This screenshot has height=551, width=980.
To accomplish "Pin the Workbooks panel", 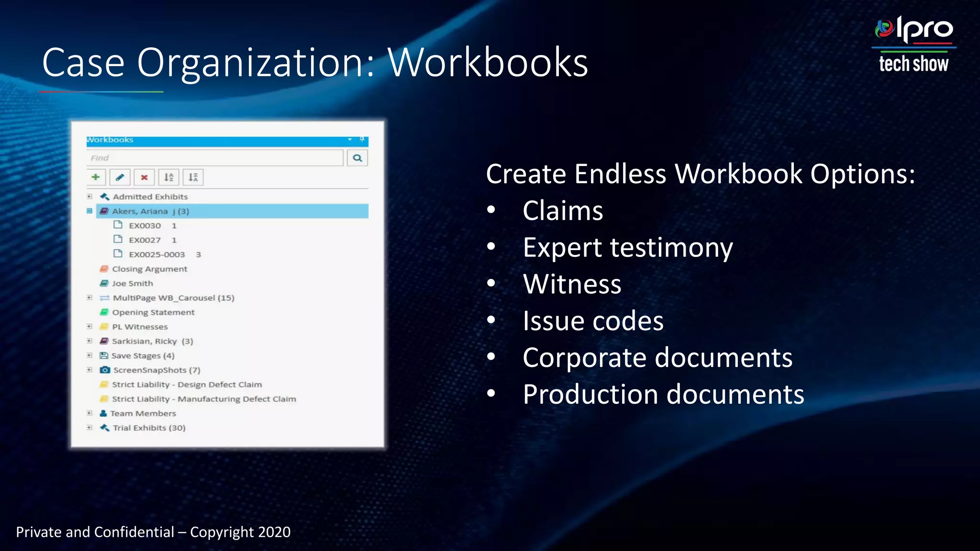I will click(x=362, y=140).
